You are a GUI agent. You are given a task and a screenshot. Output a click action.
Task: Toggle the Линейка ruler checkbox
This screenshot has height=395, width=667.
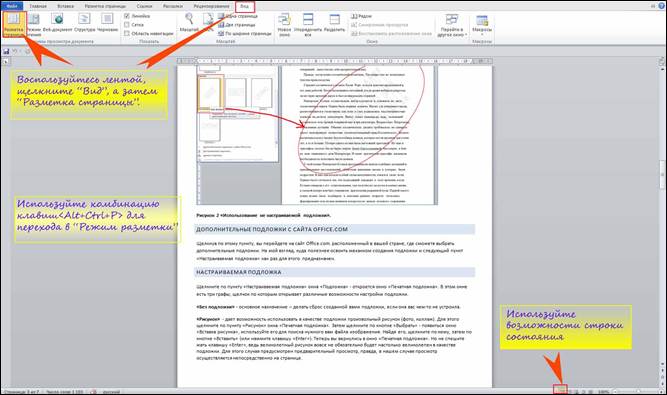click(x=127, y=16)
